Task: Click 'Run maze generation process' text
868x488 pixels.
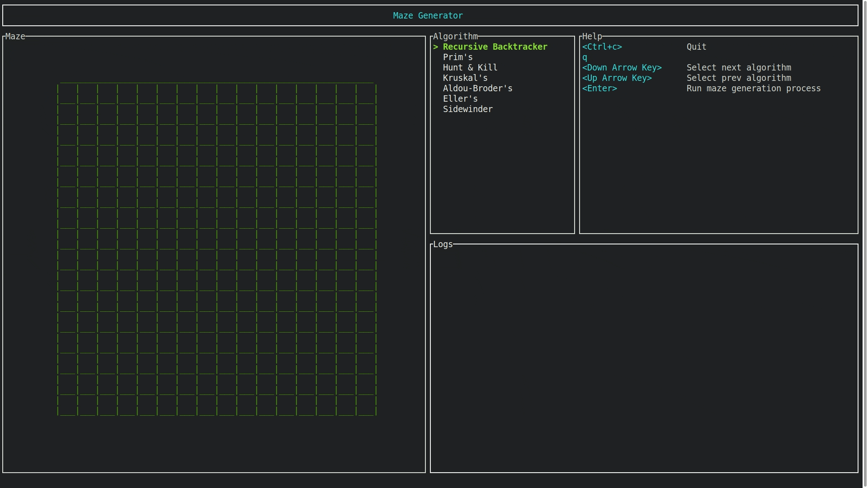Action: (753, 89)
